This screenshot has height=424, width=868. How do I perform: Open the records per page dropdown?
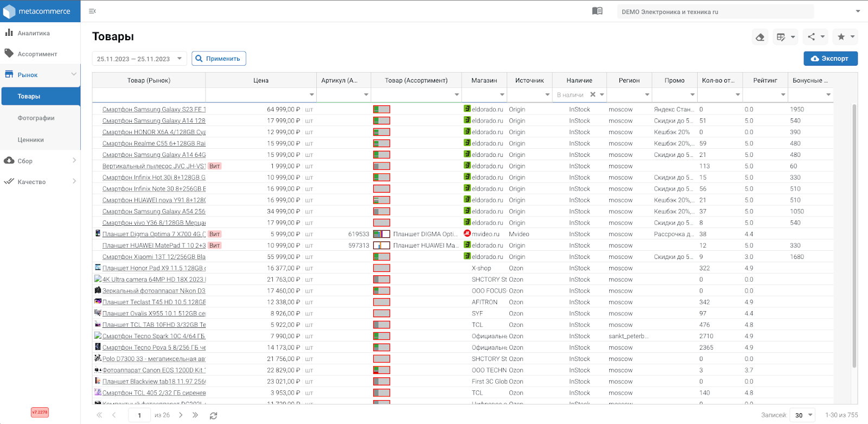pos(802,415)
